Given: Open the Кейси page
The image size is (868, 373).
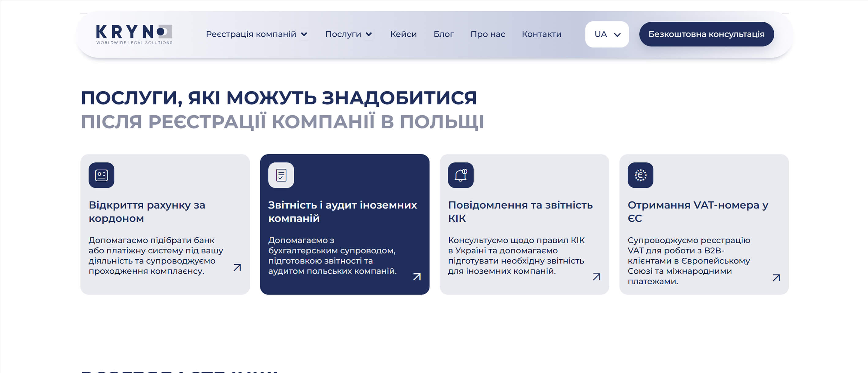Looking at the screenshot, I should pyautogui.click(x=403, y=34).
